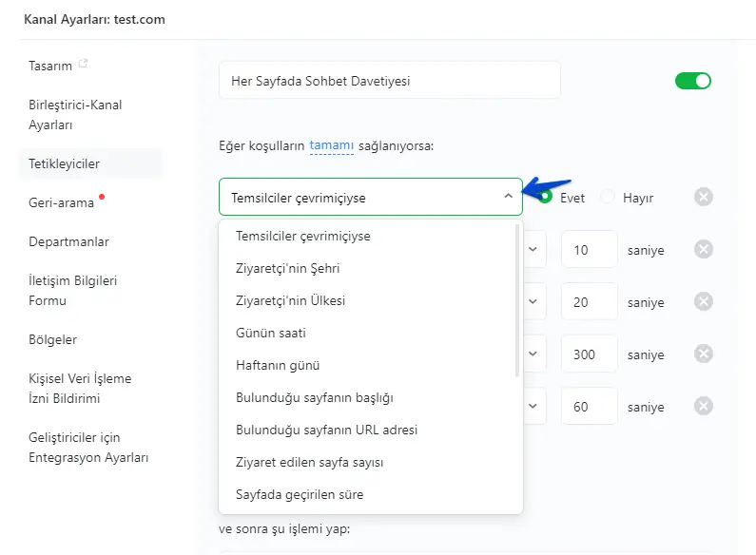Click the trigger name input field
The image size is (756, 555).
(389, 81)
